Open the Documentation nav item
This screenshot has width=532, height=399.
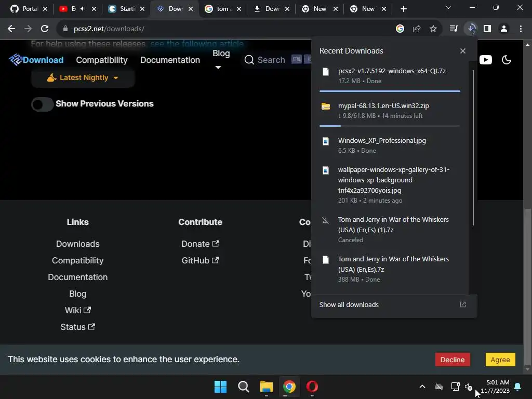coord(170,60)
